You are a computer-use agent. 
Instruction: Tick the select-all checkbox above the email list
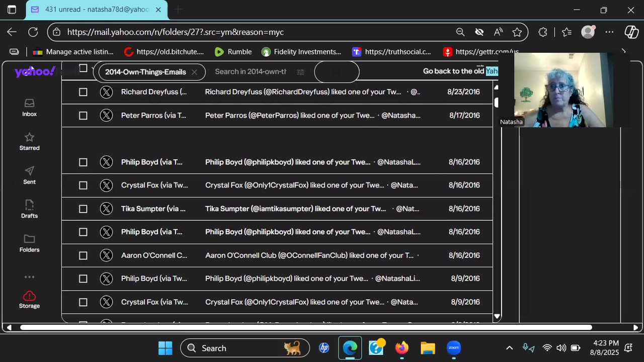83,68
